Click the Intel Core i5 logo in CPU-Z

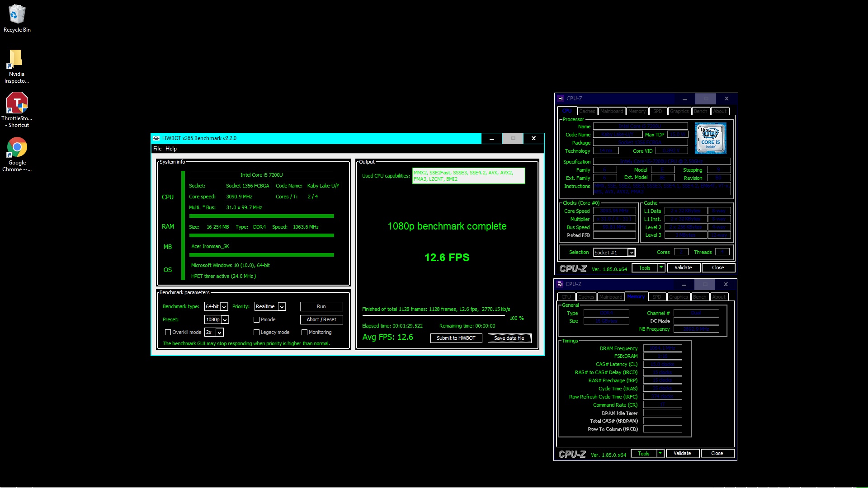(711, 138)
